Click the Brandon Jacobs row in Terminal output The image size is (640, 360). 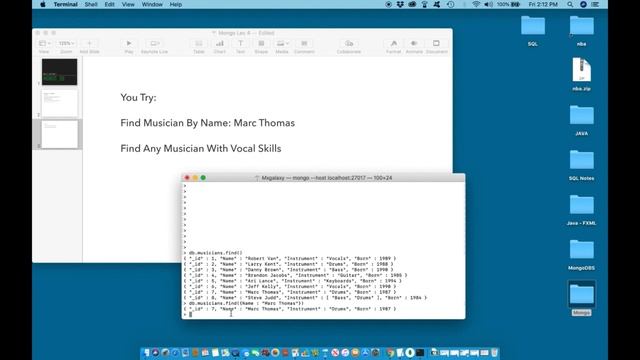click(x=296, y=276)
